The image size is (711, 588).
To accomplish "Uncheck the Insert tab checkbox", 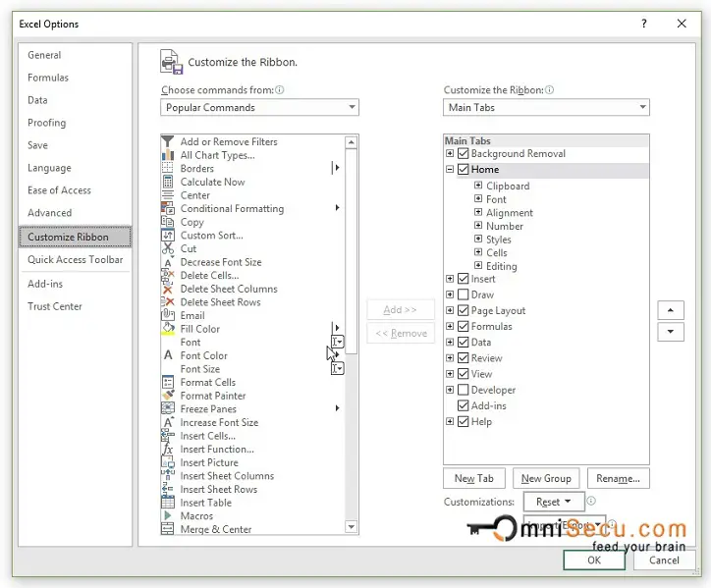I will pyautogui.click(x=463, y=279).
